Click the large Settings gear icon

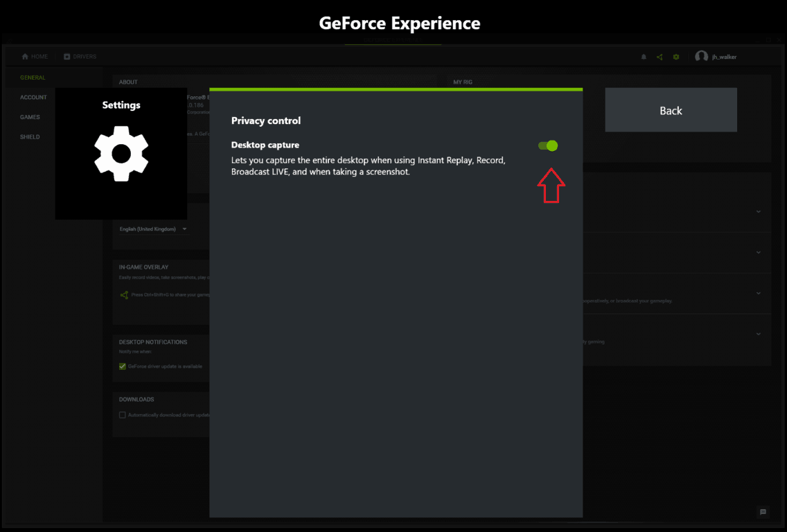pyautogui.click(x=121, y=154)
